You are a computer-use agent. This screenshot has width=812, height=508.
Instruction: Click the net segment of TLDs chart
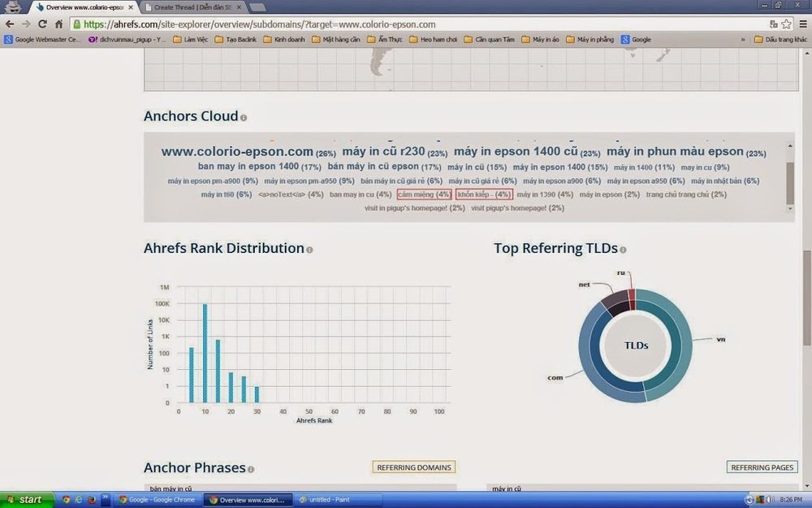(x=615, y=302)
